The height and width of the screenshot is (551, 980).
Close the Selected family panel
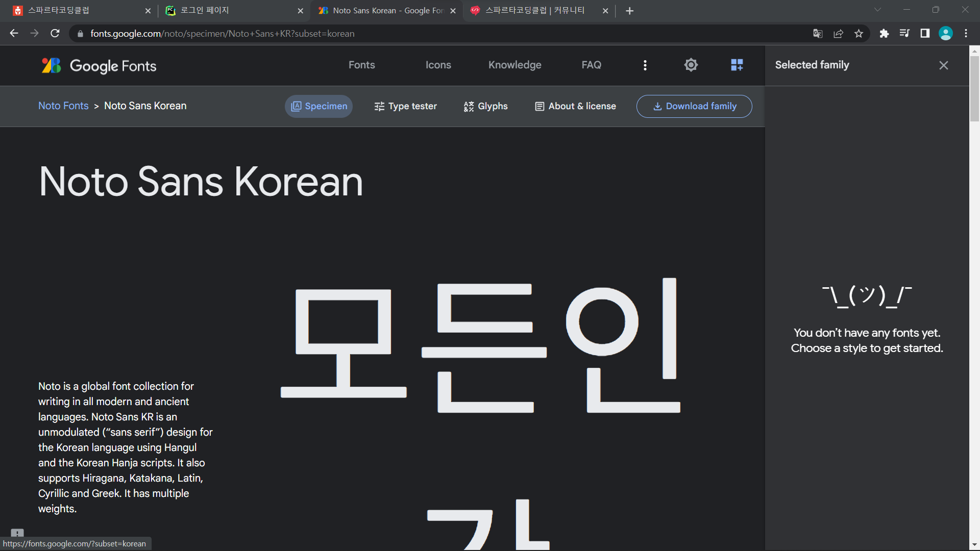tap(943, 65)
